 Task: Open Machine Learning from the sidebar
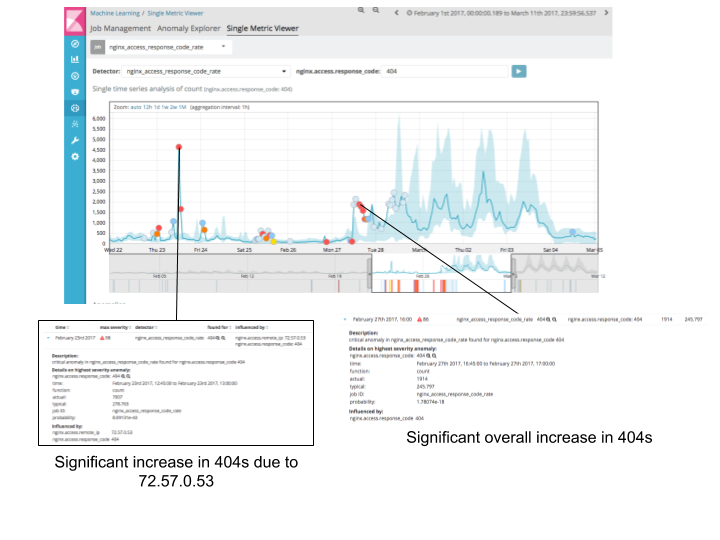coord(75,108)
